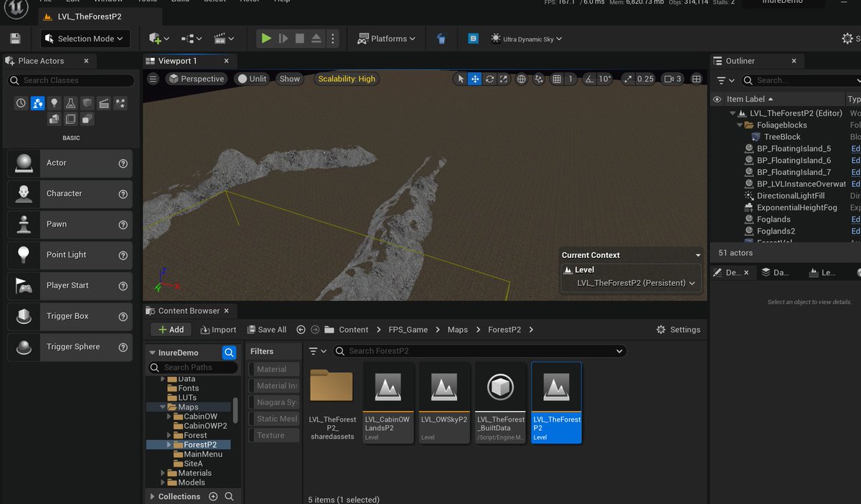Select the Lights category lightbulb icon
Viewport: 861px width, 504px height.
[x=54, y=103]
